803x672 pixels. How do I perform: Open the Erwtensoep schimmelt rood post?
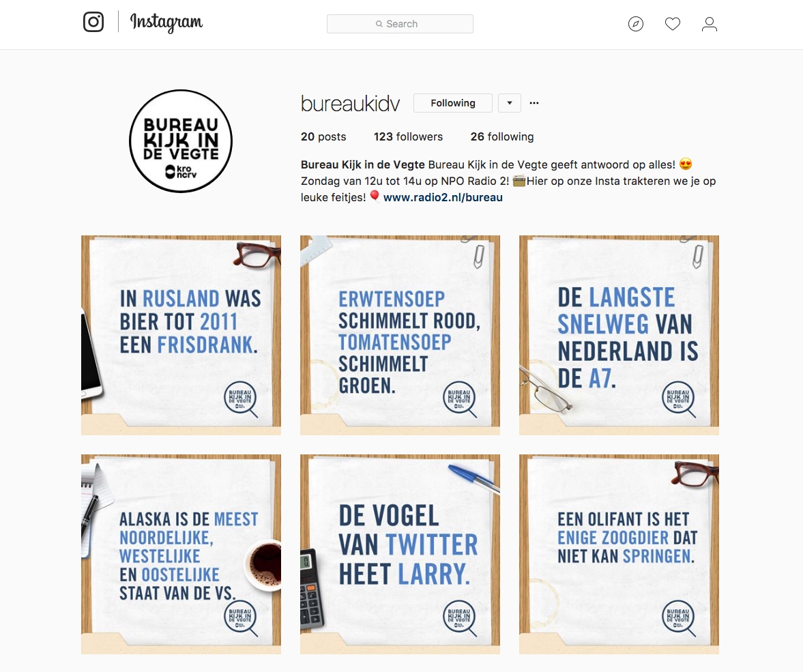tap(400, 335)
